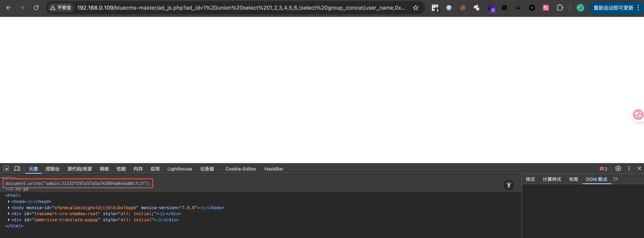Expand the head element node

pyautogui.click(x=9, y=201)
